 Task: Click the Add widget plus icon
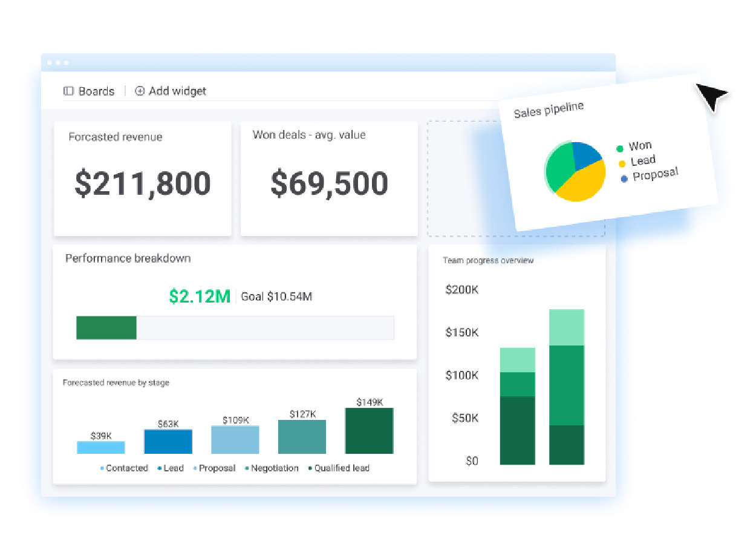pyautogui.click(x=140, y=91)
